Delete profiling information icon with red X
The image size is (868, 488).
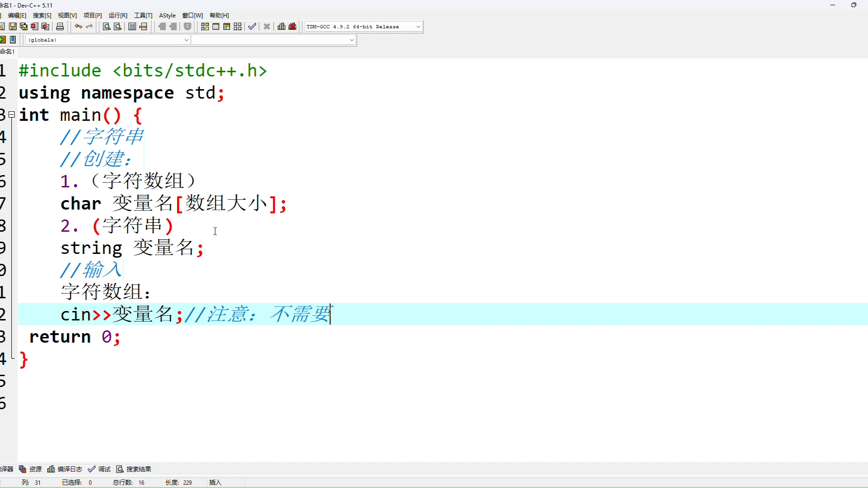coord(293,26)
